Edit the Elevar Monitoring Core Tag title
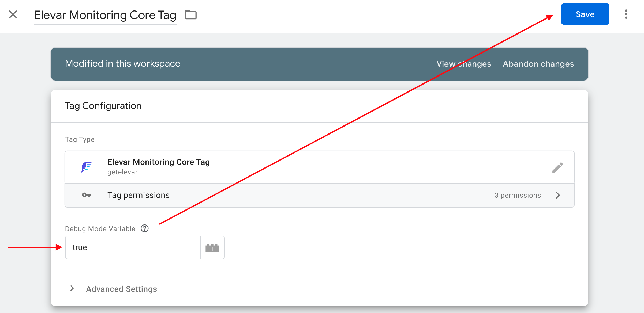The height and width of the screenshot is (313, 644). coord(105,15)
